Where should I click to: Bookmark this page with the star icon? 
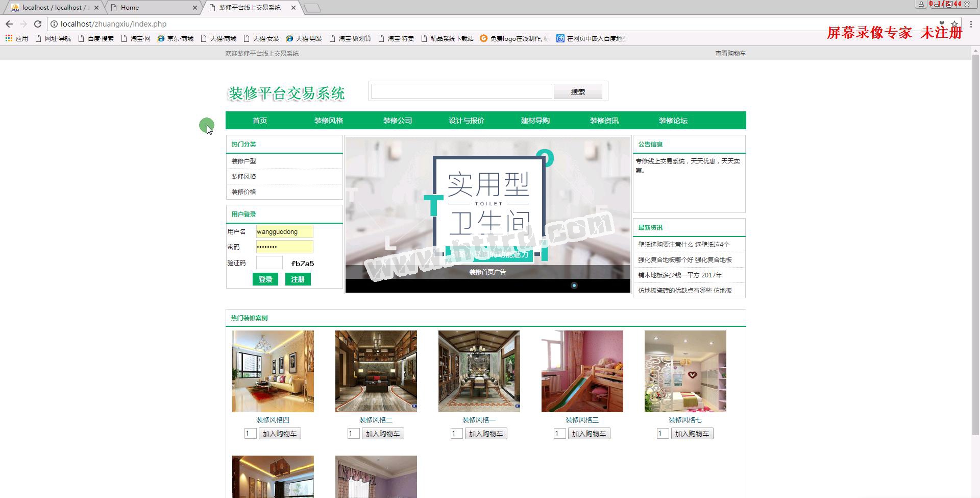point(954,24)
